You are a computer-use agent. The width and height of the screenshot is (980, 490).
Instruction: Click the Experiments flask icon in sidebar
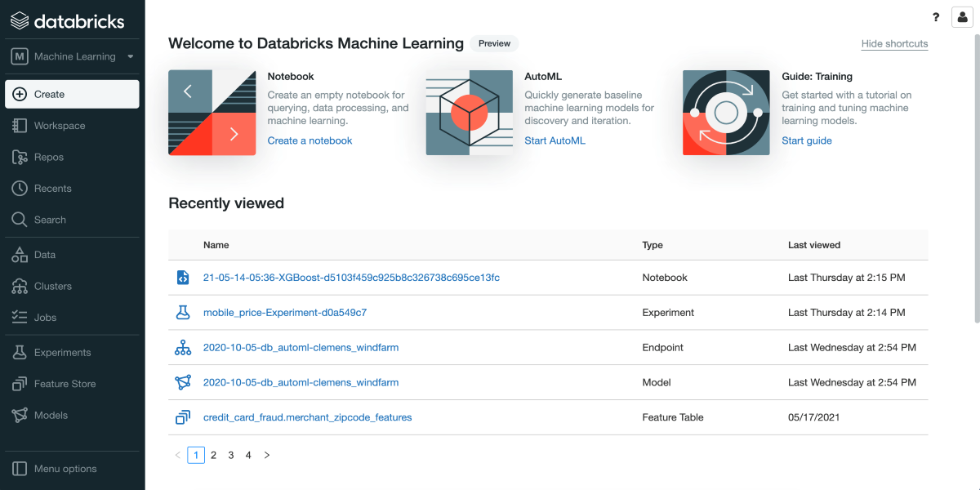20,352
